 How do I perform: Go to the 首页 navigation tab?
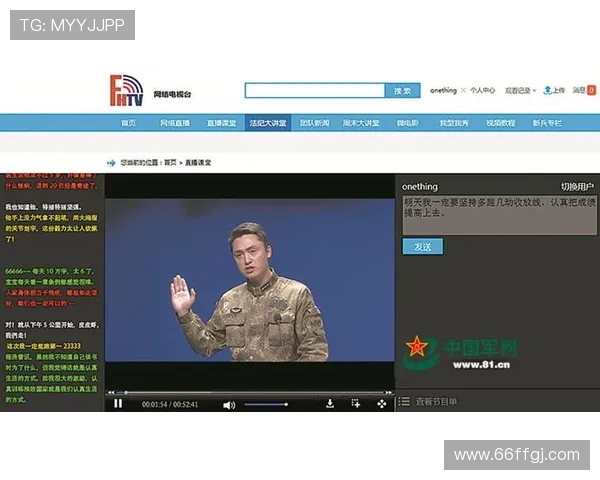click(x=128, y=123)
